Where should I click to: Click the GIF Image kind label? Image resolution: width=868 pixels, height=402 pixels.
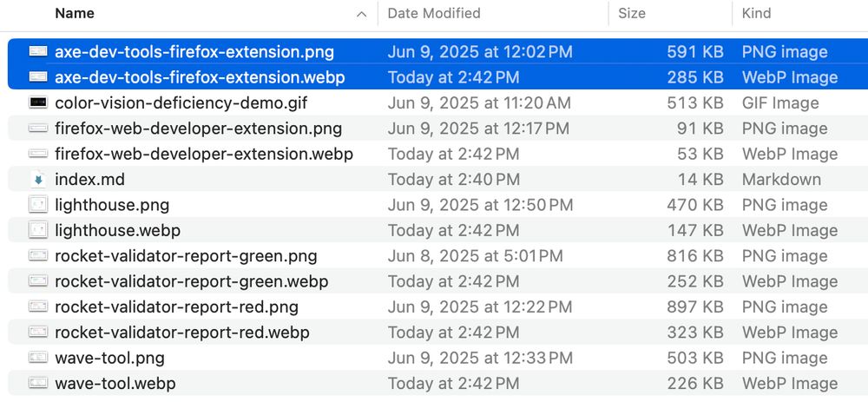(780, 102)
